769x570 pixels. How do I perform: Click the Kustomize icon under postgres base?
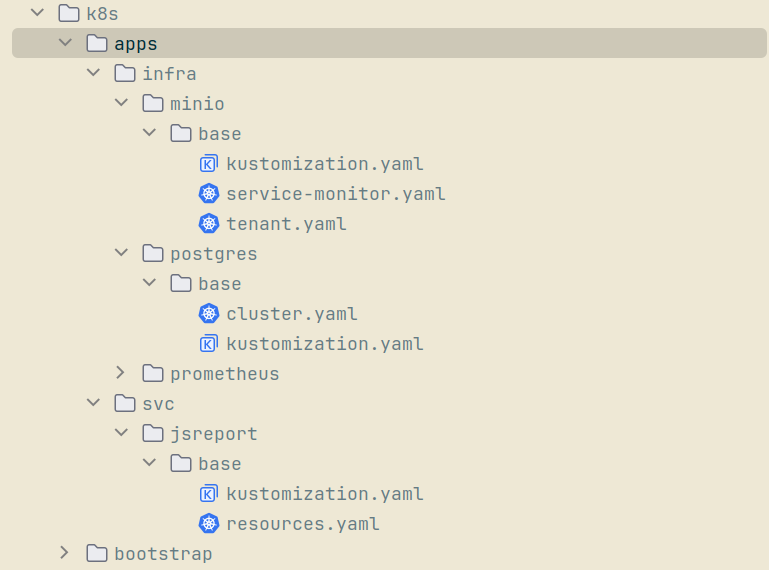click(x=208, y=344)
